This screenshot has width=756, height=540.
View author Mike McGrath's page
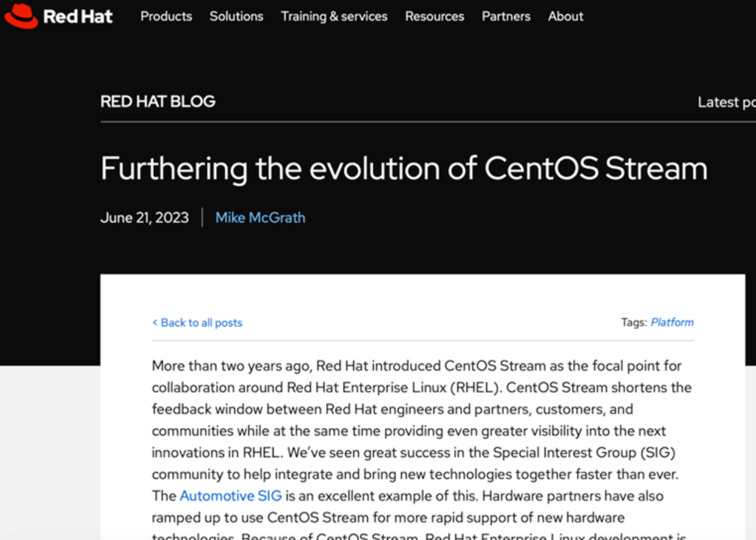pos(260,217)
